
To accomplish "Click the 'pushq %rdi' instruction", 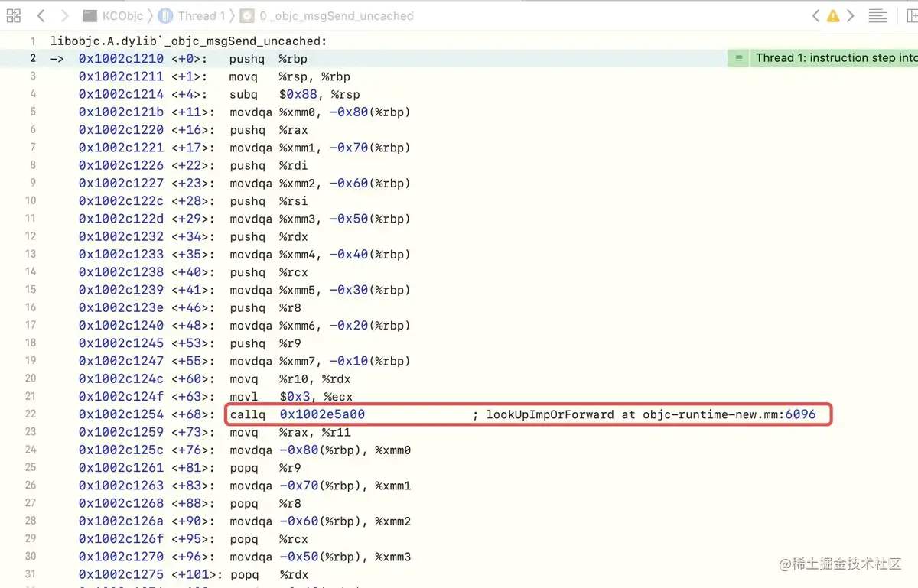I will [x=269, y=166].
